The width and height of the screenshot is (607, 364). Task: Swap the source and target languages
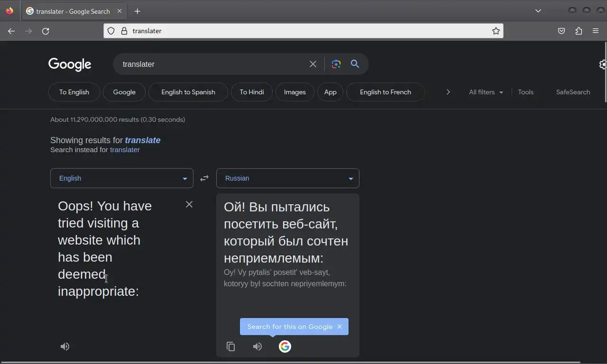pos(204,178)
